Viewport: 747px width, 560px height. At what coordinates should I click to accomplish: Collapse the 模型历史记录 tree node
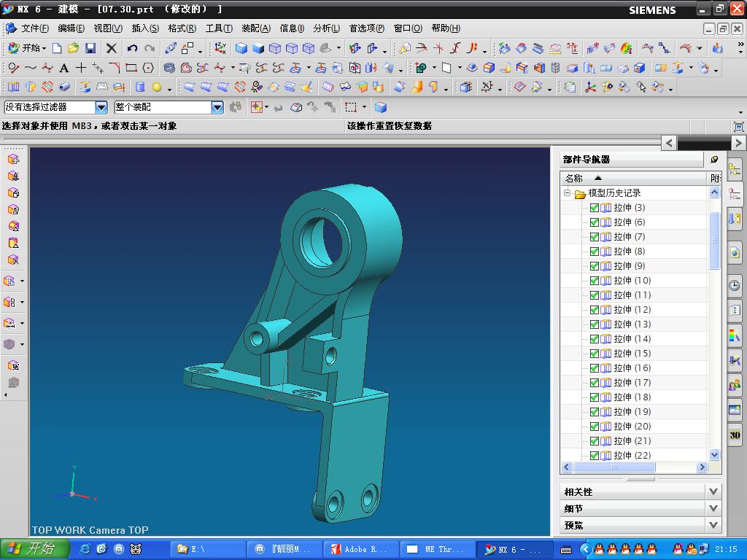tap(567, 193)
